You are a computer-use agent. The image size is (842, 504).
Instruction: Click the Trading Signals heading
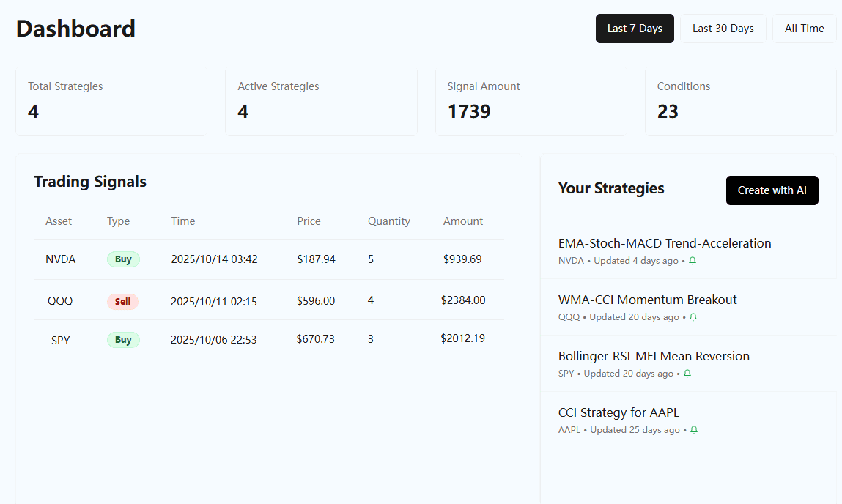pos(90,182)
